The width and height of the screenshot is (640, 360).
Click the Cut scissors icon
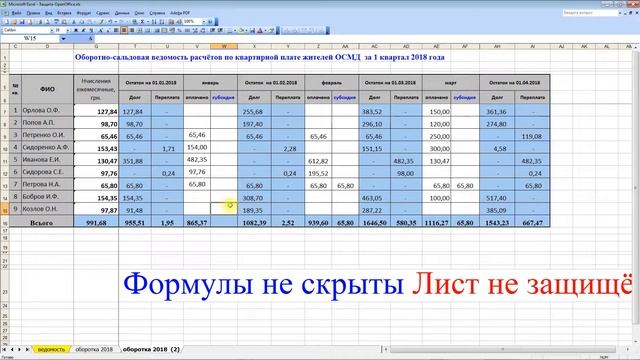pyautogui.click(x=73, y=22)
